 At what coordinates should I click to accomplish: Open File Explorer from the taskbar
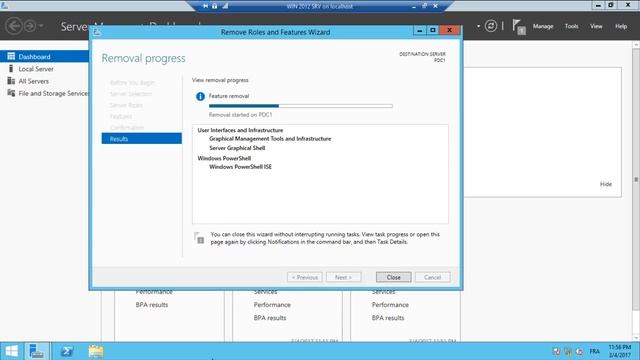(x=96, y=351)
